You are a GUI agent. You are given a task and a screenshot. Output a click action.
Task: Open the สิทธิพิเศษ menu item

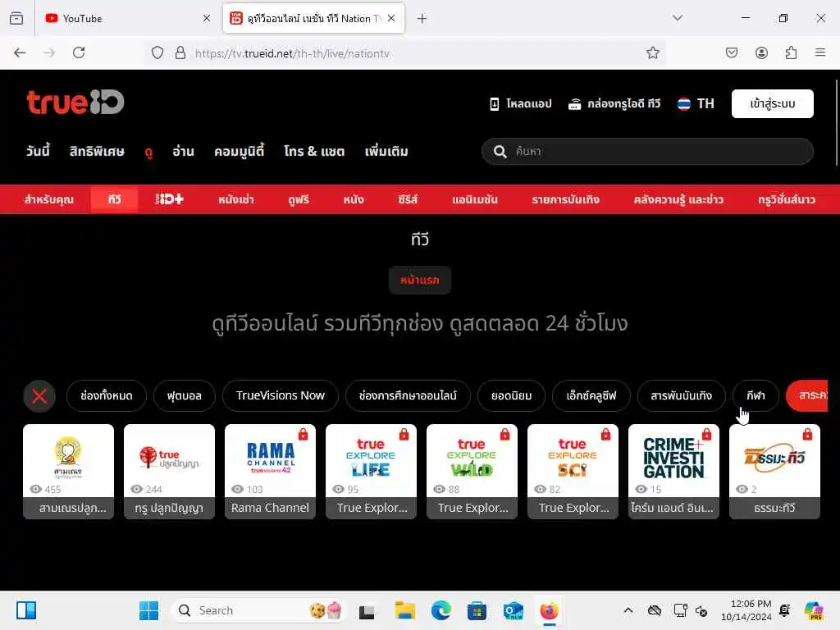tap(97, 152)
